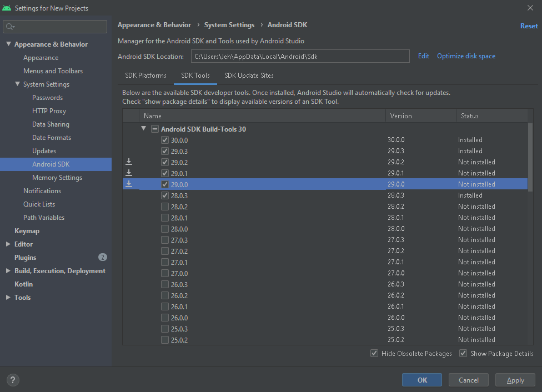Open Notifications settings
542x392 pixels.
42,191
